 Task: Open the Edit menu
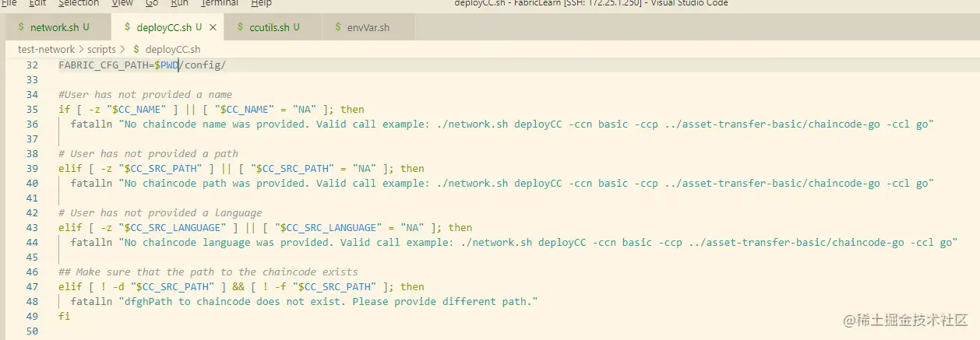[x=37, y=3]
